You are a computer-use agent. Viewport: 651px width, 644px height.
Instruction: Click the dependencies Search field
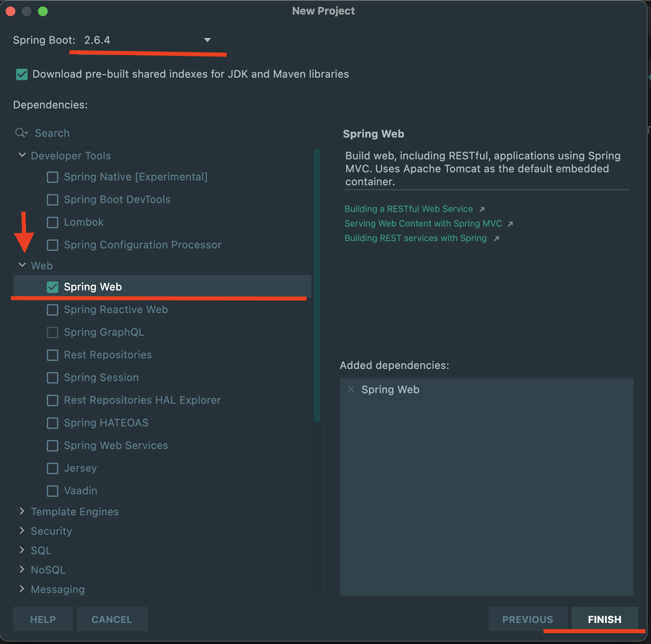[168, 133]
